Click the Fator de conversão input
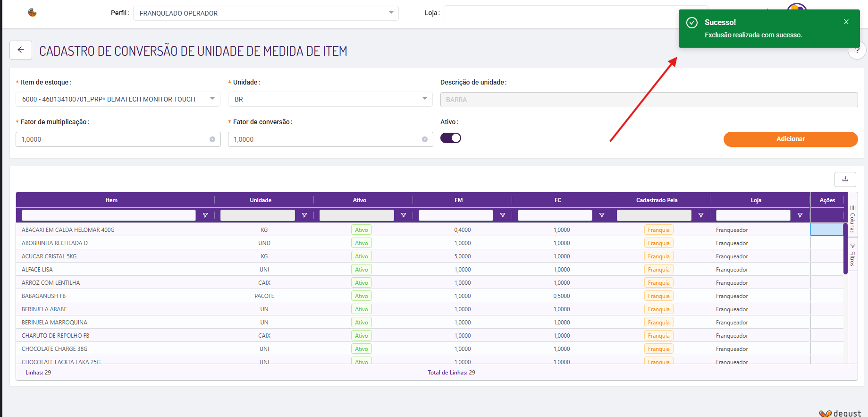 click(x=330, y=139)
